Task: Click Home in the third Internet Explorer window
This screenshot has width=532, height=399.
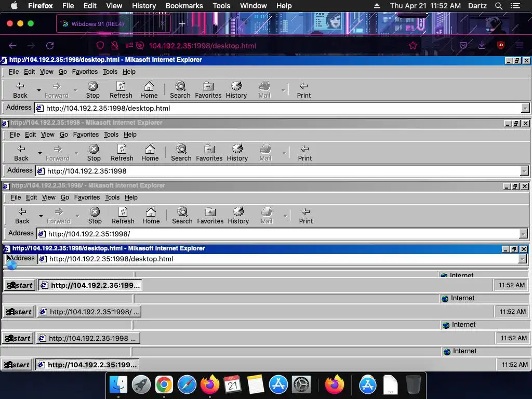Action: [x=151, y=216]
